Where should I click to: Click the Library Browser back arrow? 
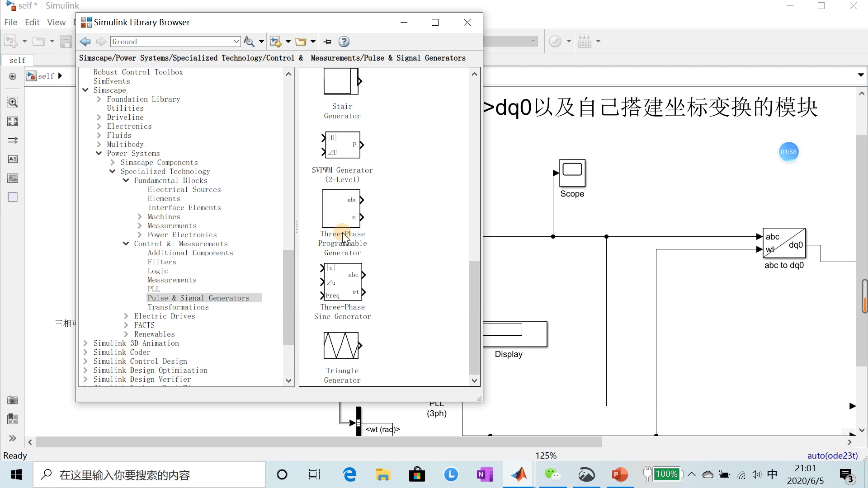coord(85,42)
